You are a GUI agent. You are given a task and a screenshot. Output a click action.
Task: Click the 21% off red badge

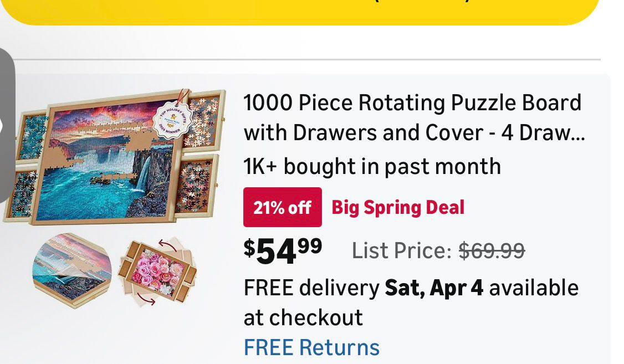(282, 208)
